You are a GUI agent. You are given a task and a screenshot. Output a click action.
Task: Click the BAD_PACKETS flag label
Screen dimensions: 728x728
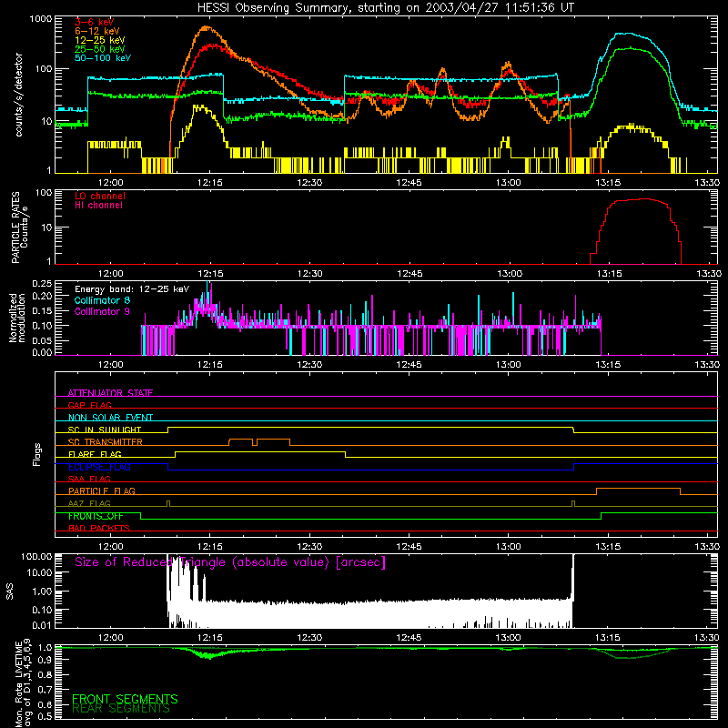[x=99, y=528]
